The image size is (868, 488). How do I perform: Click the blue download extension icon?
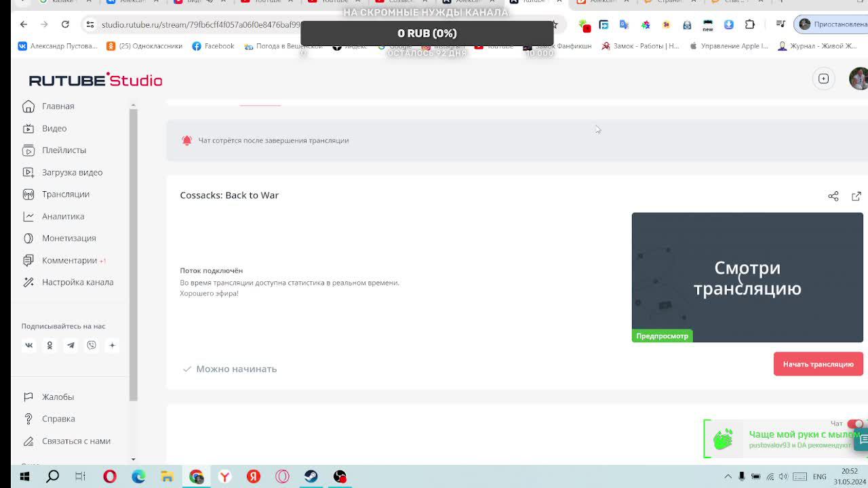[x=729, y=24]
